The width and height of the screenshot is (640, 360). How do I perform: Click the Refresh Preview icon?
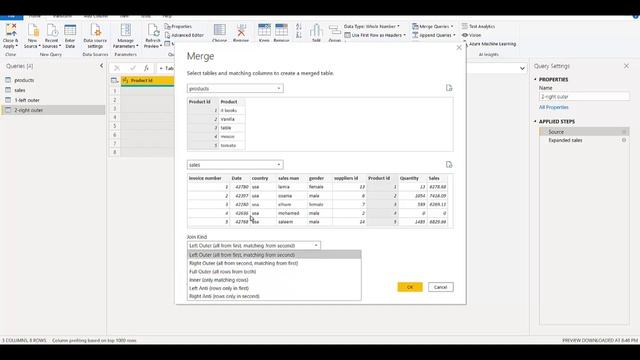pyautogui.click(x=153, y=30)
